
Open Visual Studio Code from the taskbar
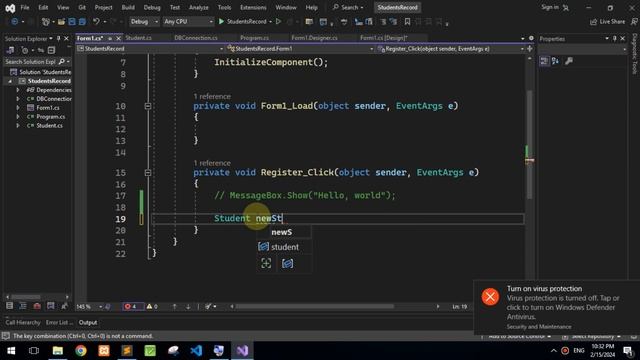click(x=196, y=351)
